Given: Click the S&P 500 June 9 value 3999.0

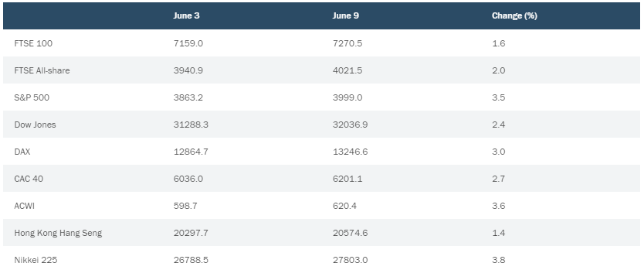Looking at the screenshot, I should (x=347, y=97).
